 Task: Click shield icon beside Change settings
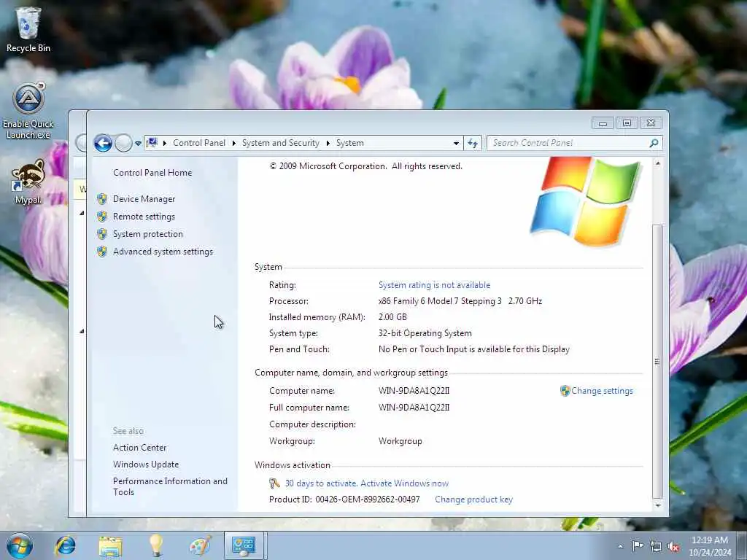pos(565,391)
